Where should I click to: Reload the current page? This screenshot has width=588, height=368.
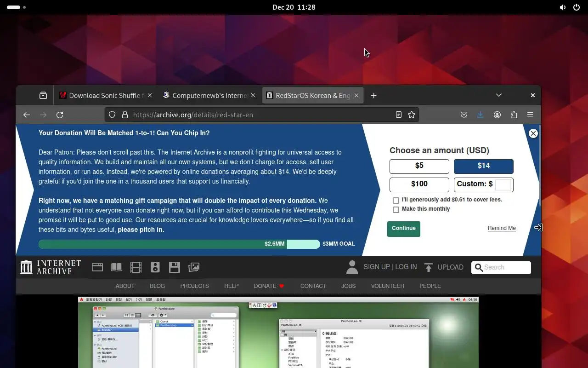click(60, 115)
